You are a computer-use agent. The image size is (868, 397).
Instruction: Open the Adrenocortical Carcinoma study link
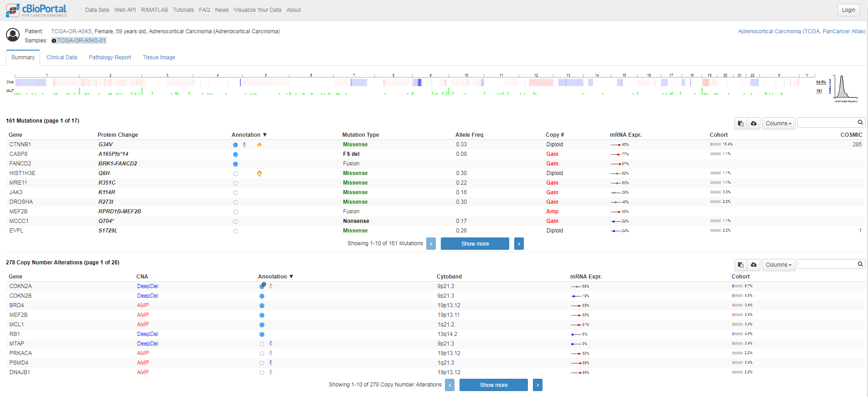click(801, 31)
